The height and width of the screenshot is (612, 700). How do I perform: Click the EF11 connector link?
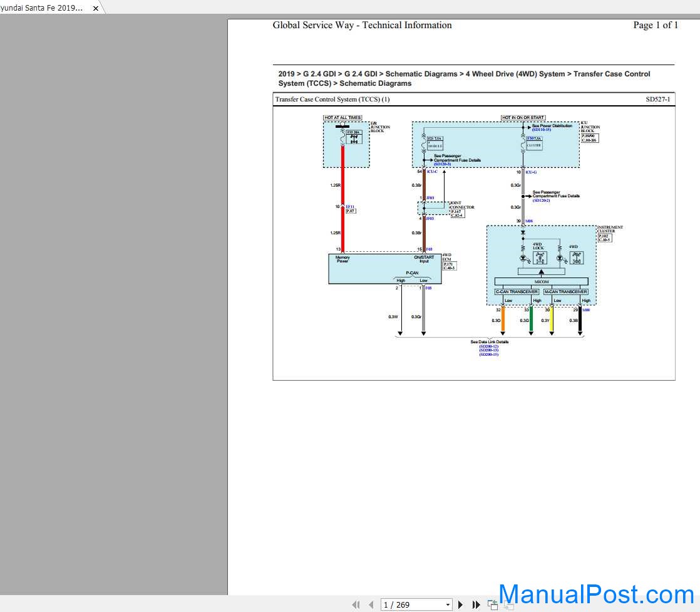pyautogui.click(x=350, y=207)
